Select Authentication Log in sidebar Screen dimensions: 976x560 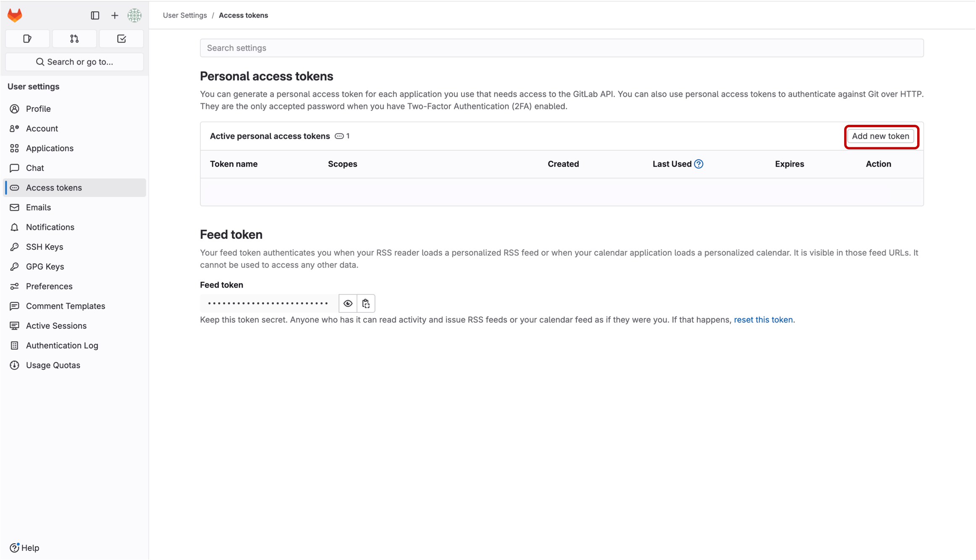62,345
